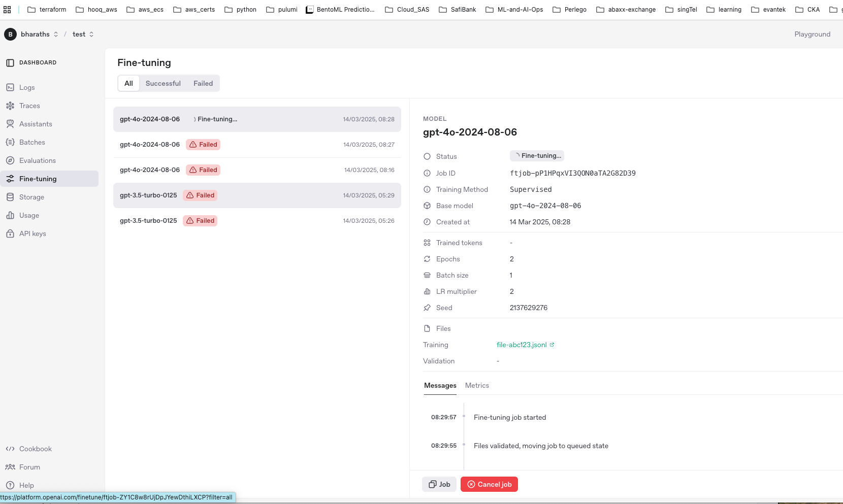This screenshot has height=504, width=843.
Task: Click the Trained tokens icon in job details
Action: click(x=427, y=243)
